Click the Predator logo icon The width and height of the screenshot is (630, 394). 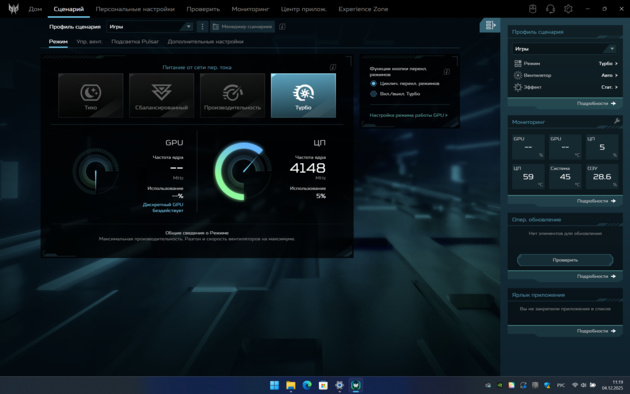pos(13,9)
